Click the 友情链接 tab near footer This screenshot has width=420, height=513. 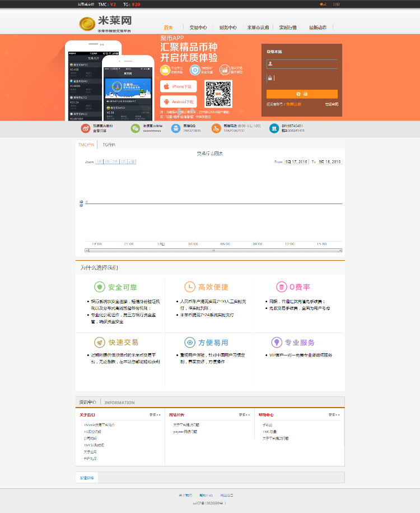tap(87, 478)
